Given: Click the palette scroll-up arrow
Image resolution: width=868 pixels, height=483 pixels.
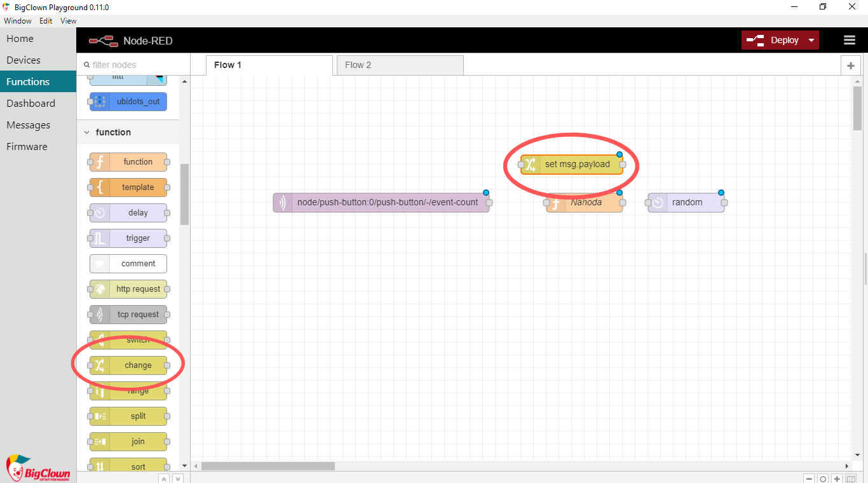Looking at the screenshot, I should (x=184, y=81).
